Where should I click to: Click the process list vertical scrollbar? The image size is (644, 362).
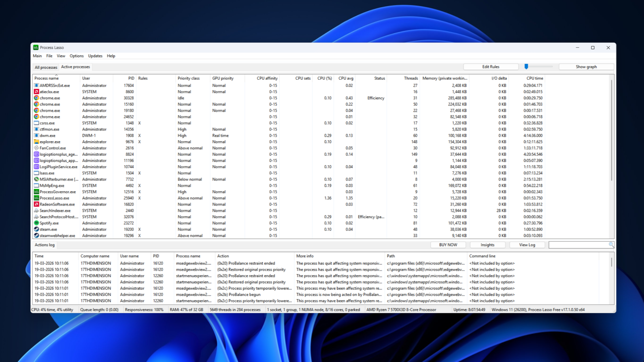click(x=611, y=130)
